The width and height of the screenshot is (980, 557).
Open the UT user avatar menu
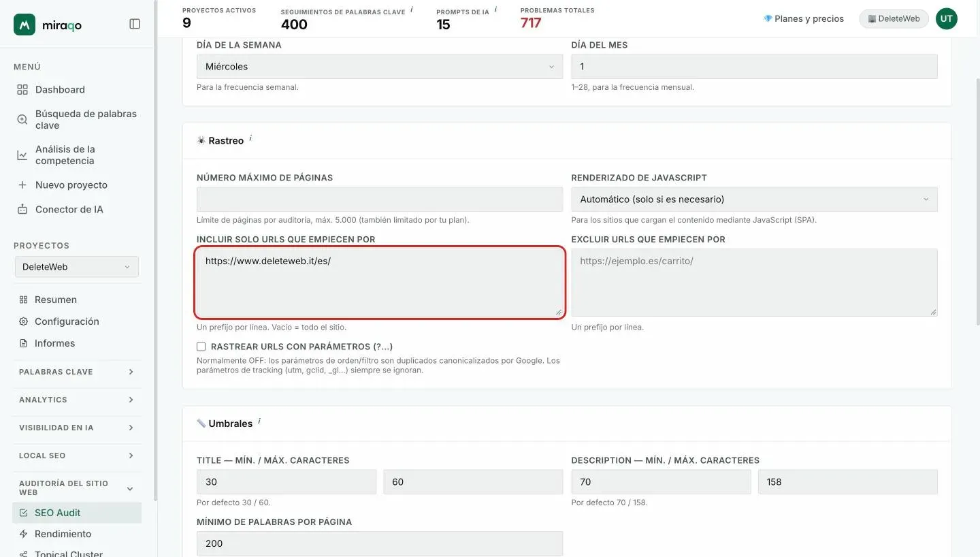[946, 19]
